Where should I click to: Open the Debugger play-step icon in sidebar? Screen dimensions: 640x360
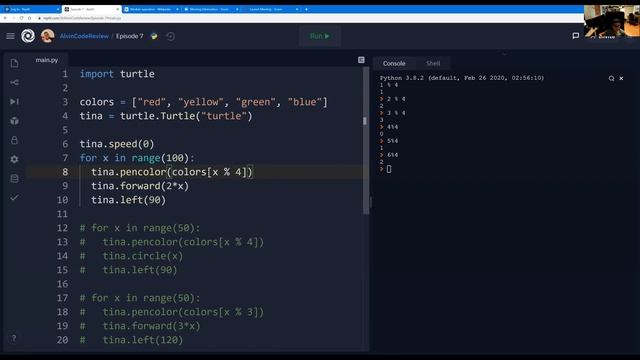tap(14, 101)
